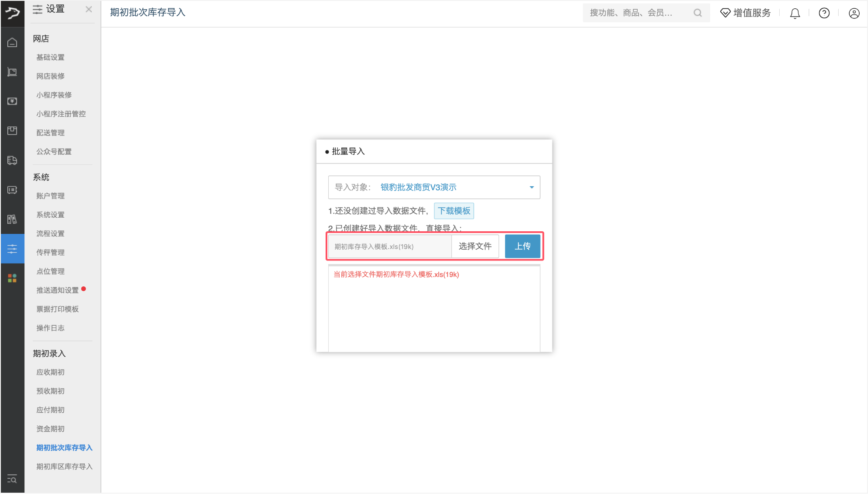Select the cash register icon in left sidebar

(12, 190)
